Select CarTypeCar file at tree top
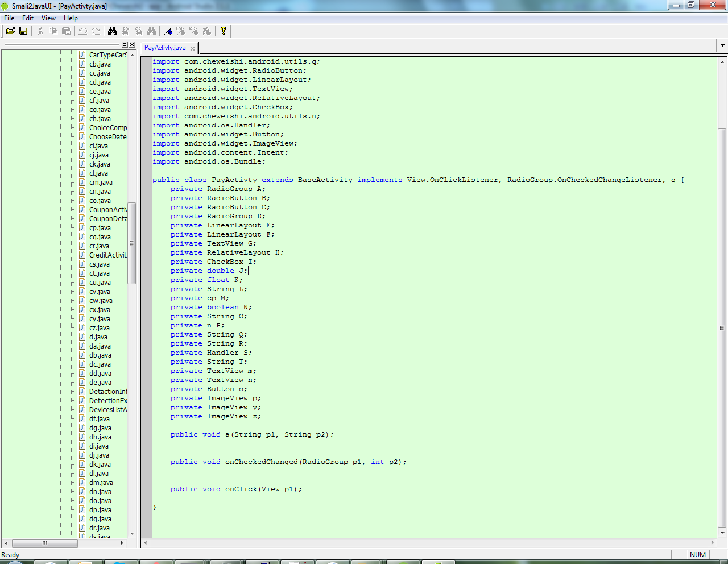The width and height of the screenshot is (728, 564). pyautogui.click(x=107, y=55)
